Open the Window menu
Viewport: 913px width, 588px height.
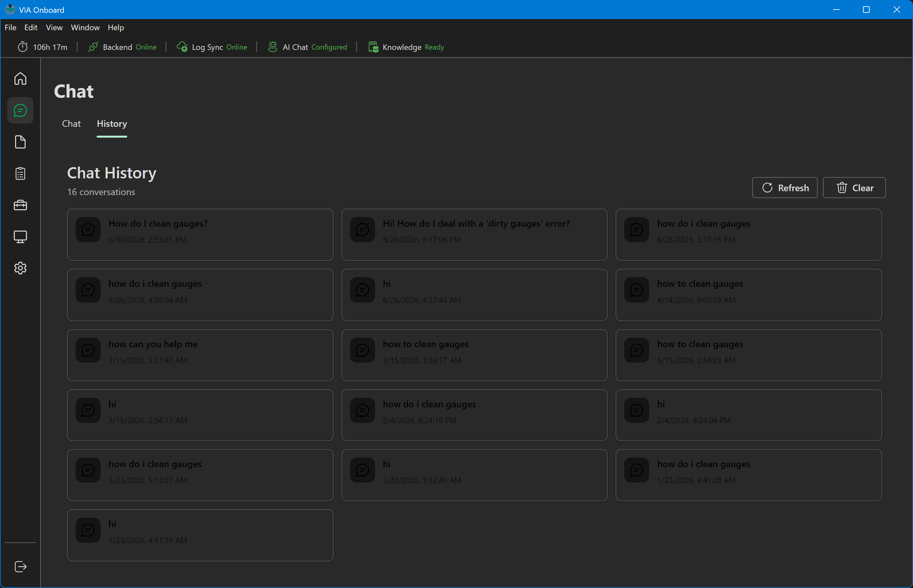pyautogui.click(x=85, y=28)
